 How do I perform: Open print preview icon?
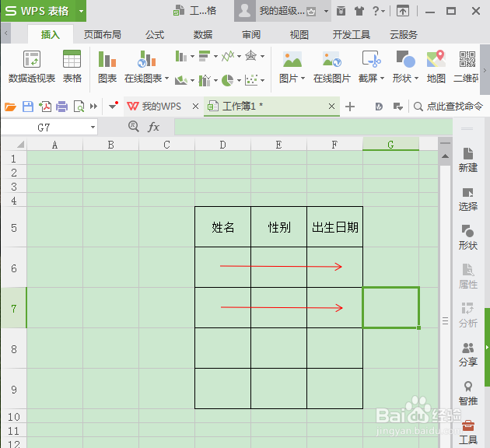pyautogui.click(x=79, y=107)
